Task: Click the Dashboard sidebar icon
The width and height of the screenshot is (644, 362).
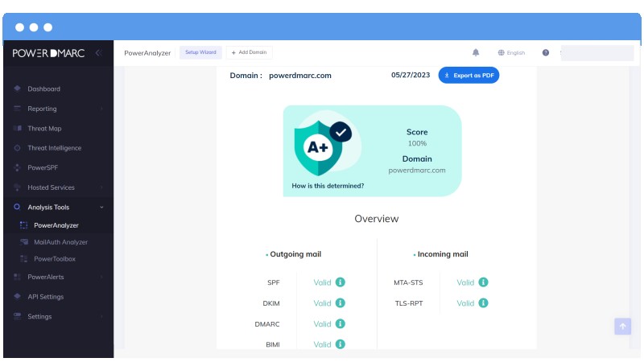Action: (x=17, y=88)
